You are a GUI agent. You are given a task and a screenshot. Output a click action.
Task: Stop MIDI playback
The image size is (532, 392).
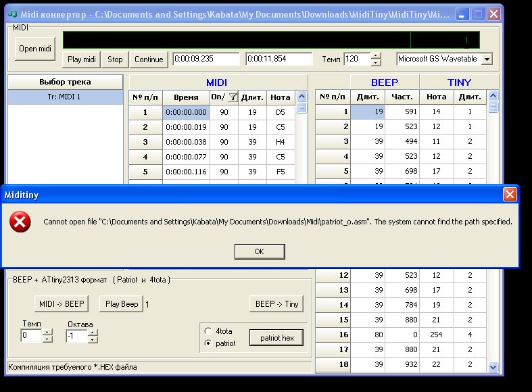[x=115, y=59]
